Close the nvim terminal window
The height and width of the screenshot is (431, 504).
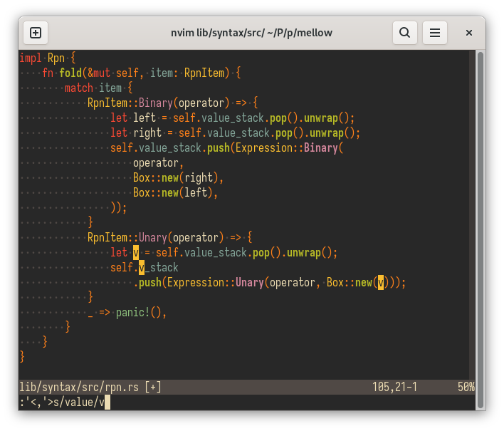[469, 33]
